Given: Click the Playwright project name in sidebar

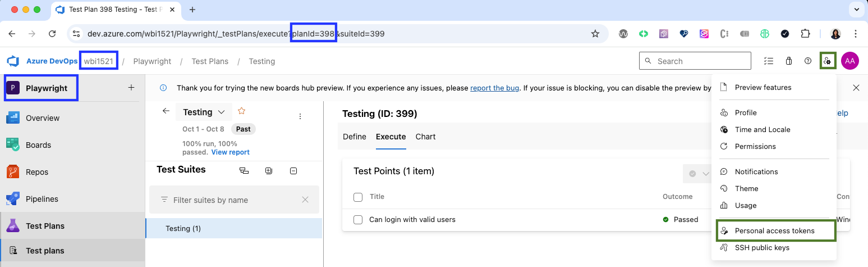Looking at the screenshot, I should pos(47,88).
